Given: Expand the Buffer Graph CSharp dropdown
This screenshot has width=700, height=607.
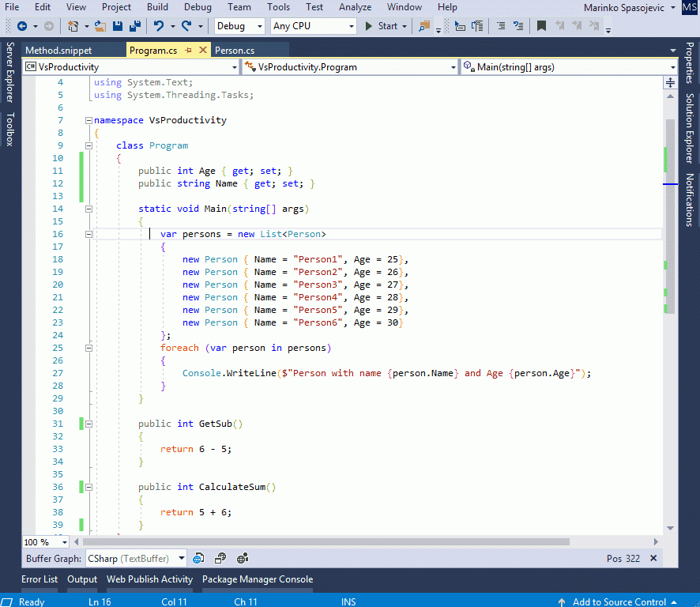Looking at the screenshot, I should (182, 559).
